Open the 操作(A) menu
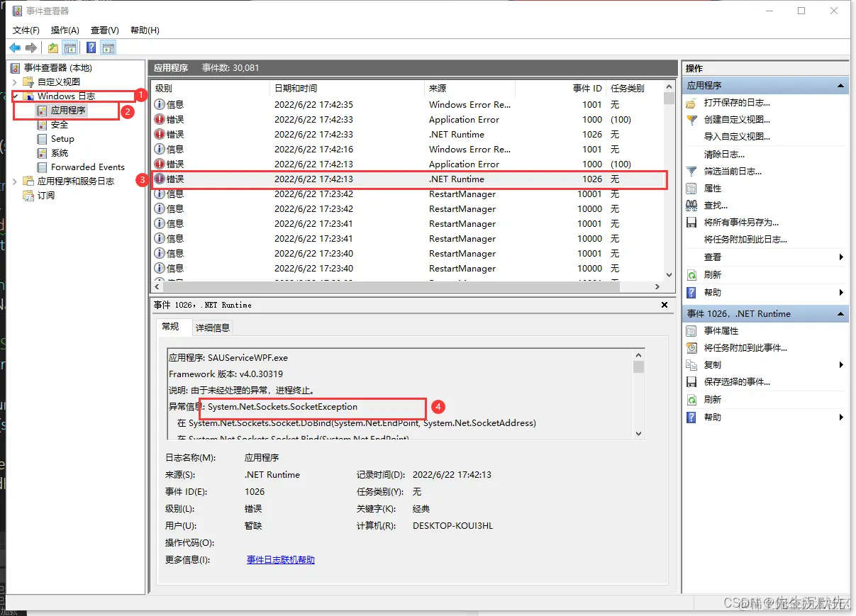 coord(65,30)
